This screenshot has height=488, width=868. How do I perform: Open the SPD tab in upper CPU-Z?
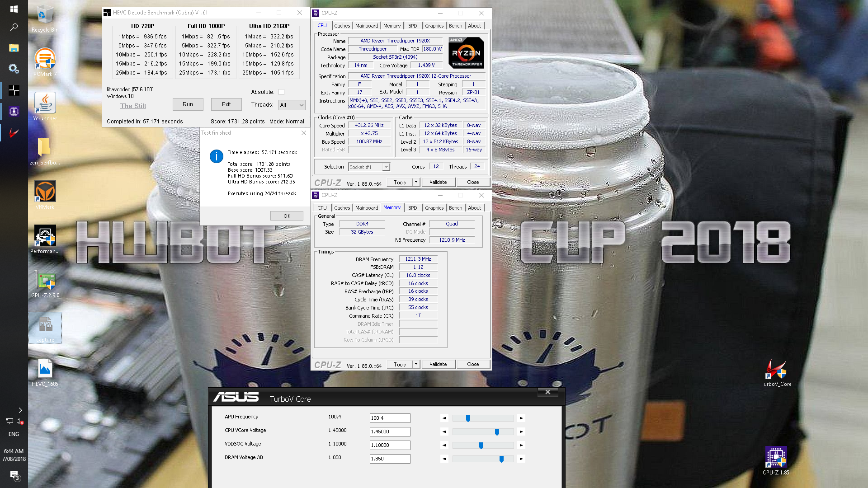[x=413, y=26]
